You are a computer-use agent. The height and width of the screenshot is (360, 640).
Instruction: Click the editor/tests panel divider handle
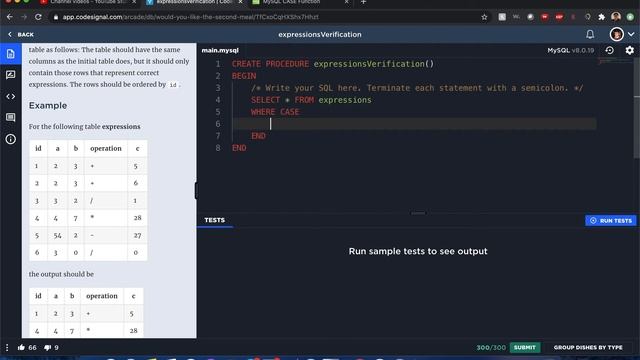[418, 213]
